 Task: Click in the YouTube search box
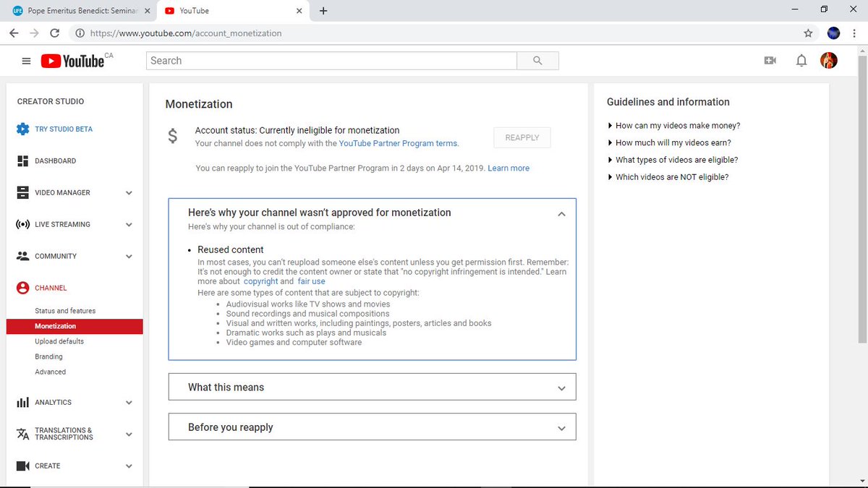tap(331, 61)
